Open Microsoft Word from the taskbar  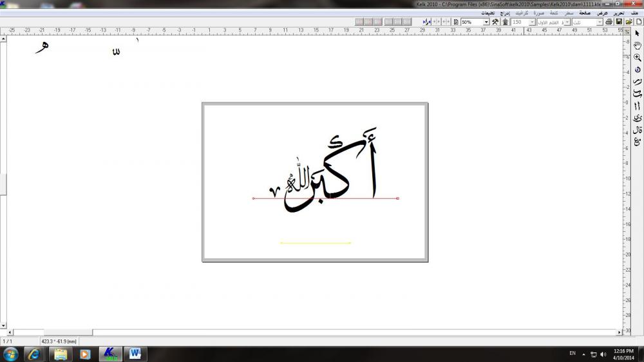135,354
